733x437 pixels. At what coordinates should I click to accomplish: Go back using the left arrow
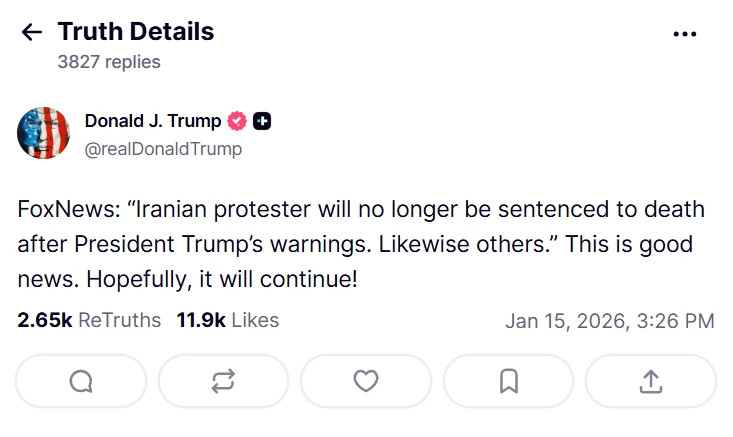(32, 32)
